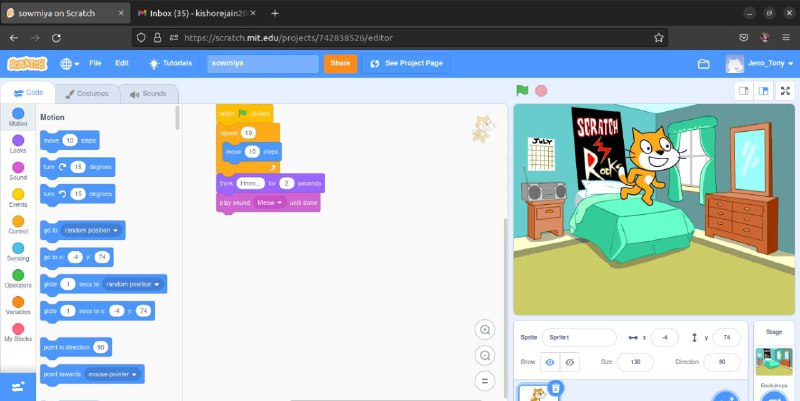The height and width of the screenshot is (401, 800).
Task: Show the sprite with eye icon
Action: [x=551, y=361]
